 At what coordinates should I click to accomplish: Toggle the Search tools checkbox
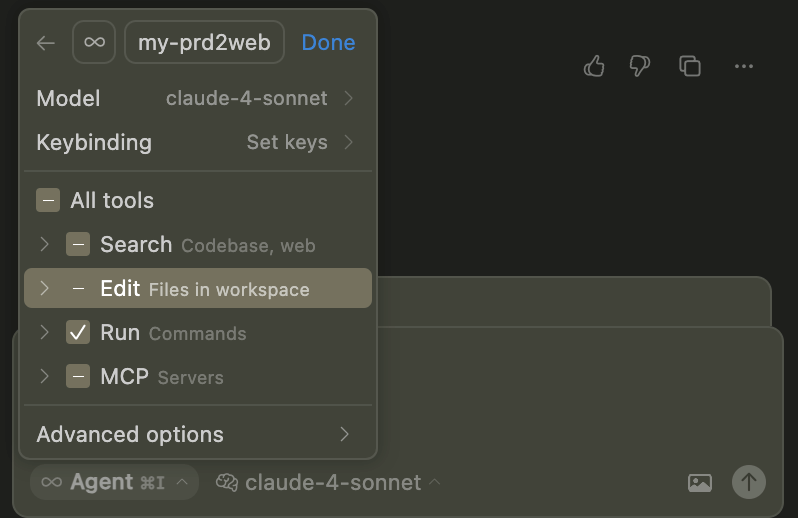tap(78, 244)
